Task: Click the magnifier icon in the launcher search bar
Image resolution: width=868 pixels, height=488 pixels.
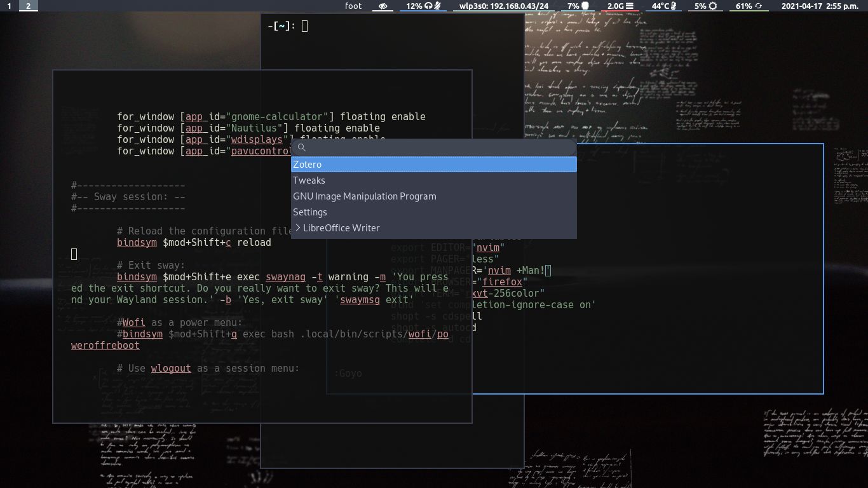Action: [x=302, y=147]
